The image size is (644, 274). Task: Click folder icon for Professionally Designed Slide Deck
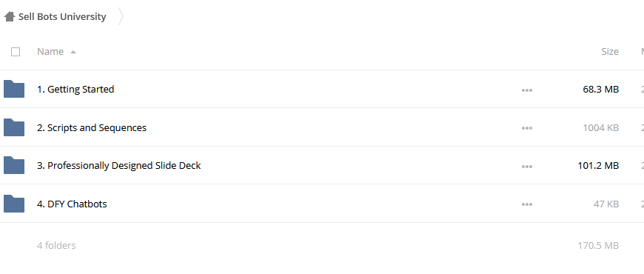pyautogui.click(x=14, y=165)
